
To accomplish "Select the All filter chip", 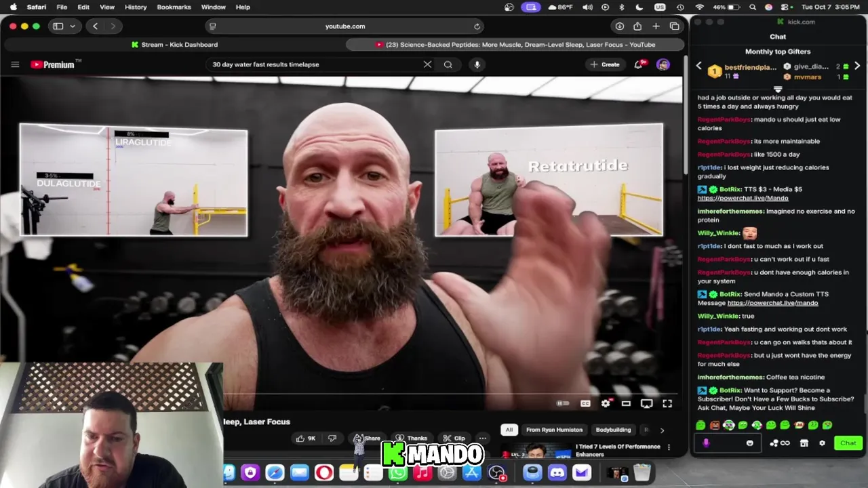I will (x=509, y=430).
